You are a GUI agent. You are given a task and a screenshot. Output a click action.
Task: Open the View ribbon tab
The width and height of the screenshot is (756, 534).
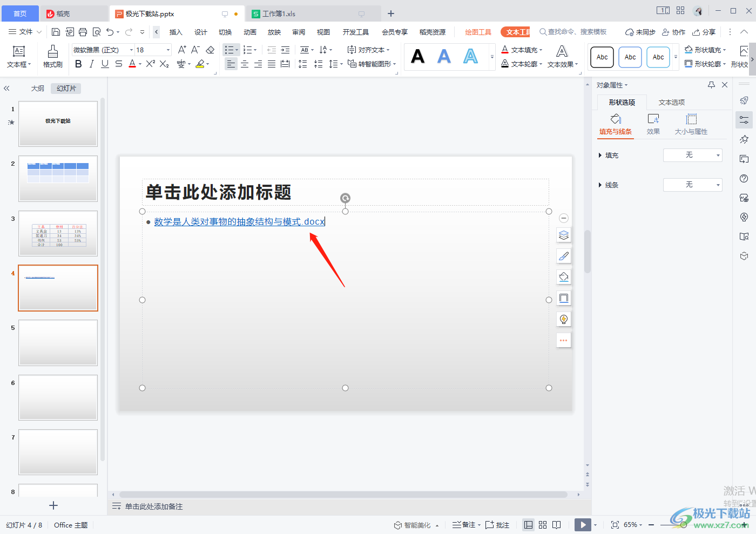pos(323,32)
